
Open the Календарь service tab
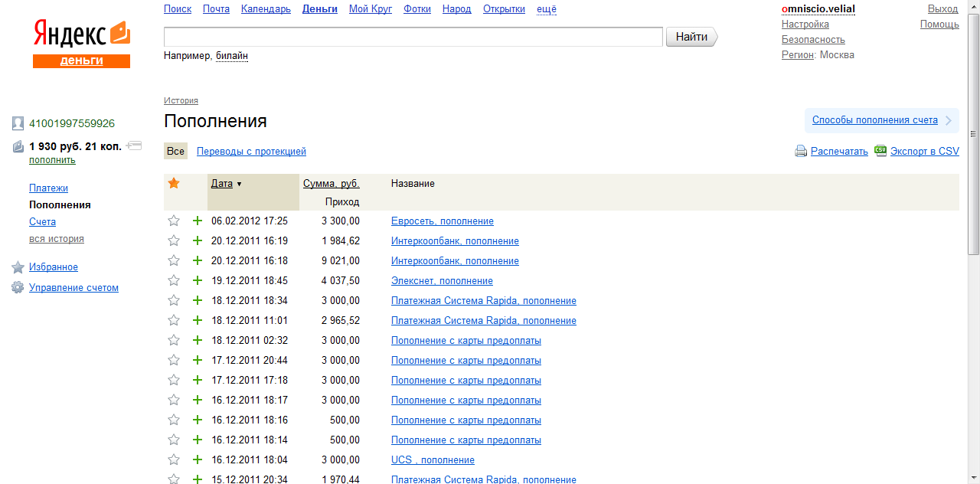coord(266,9)
